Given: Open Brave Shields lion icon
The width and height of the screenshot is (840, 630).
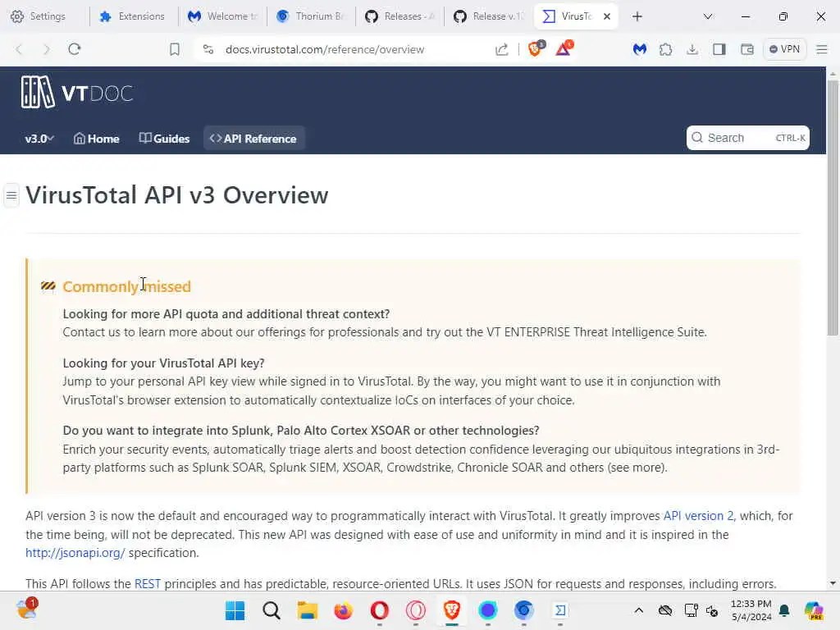Looking at the screenshot, I should coord(535,48).
